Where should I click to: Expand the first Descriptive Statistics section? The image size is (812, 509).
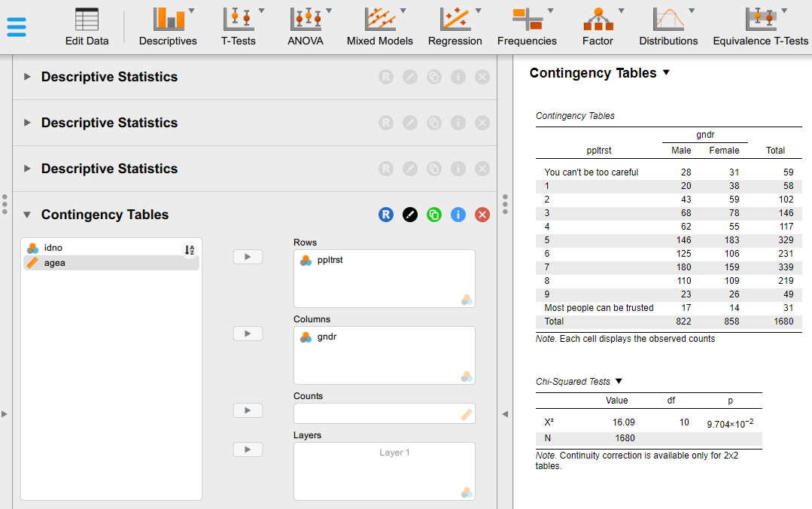click(27, 77)
